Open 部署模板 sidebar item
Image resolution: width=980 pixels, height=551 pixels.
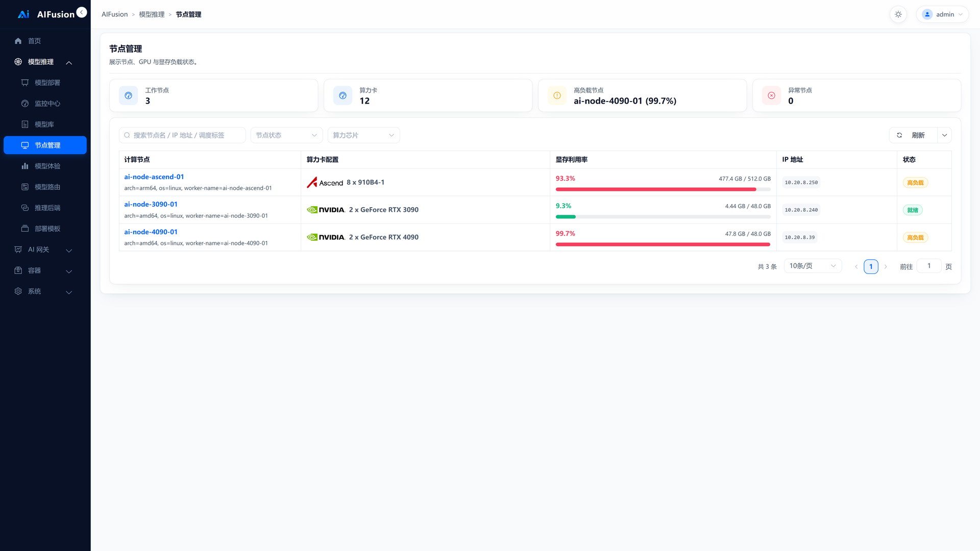click(45, 229)
